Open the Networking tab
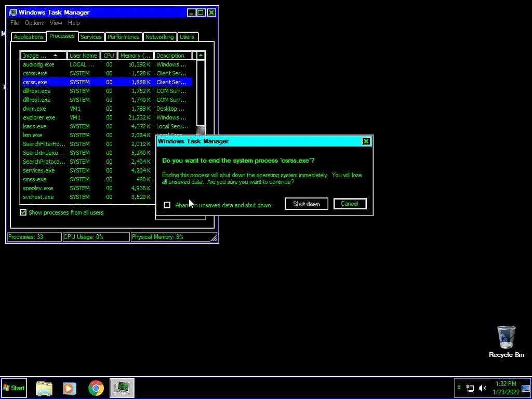Viewport: 532px width, 399px height. click(159, 37)
